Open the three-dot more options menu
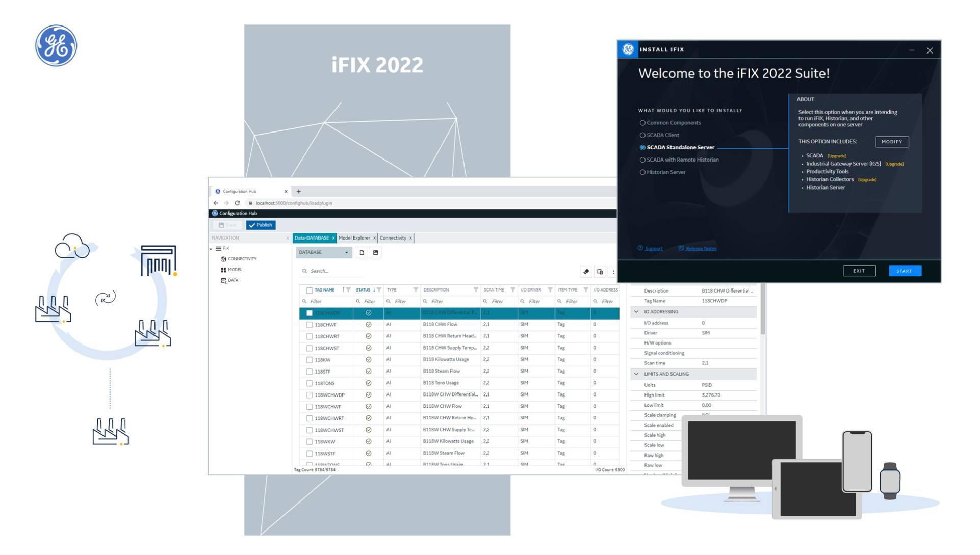The image size is (980, 555). 613,272
